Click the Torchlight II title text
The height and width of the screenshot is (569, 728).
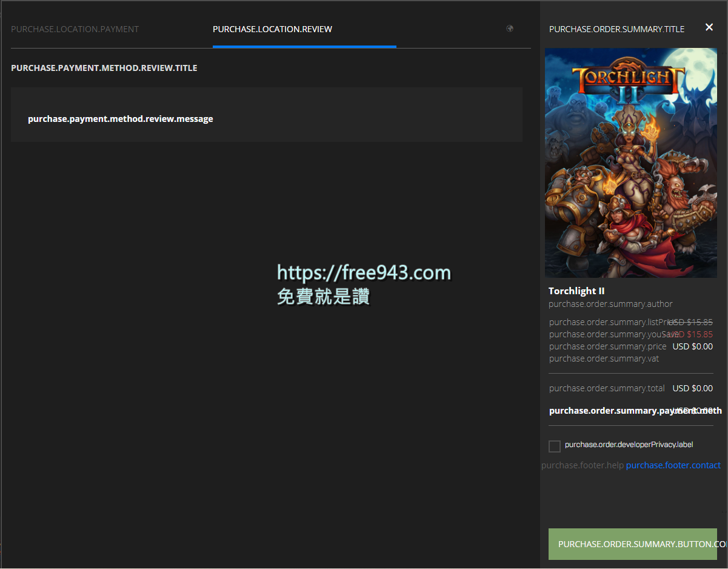tap(576, 291)
